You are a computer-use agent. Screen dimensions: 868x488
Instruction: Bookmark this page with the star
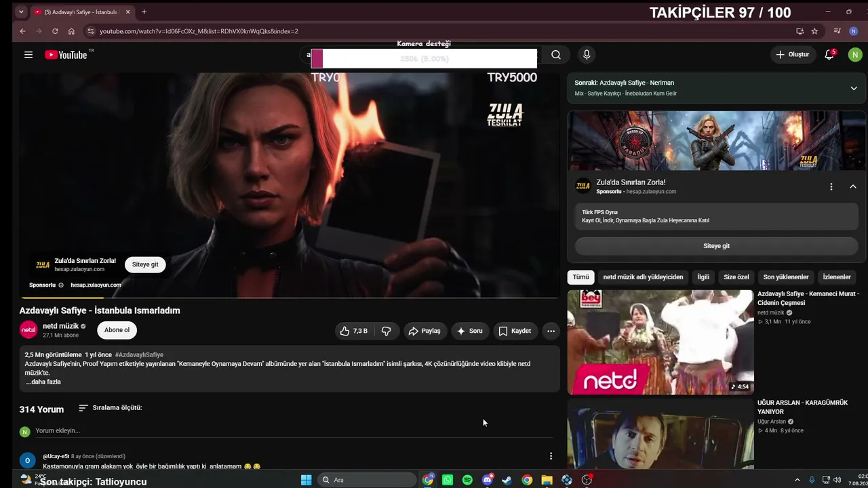click(x=814, y=31)
